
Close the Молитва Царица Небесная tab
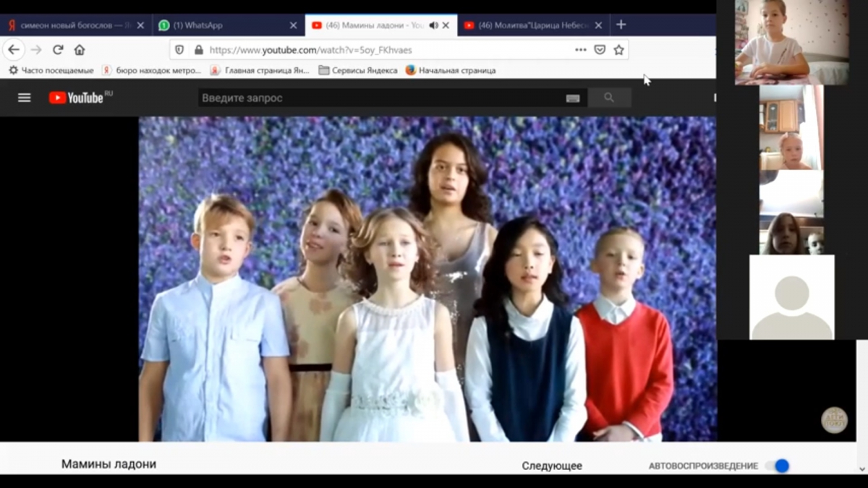tap(598, 25)
